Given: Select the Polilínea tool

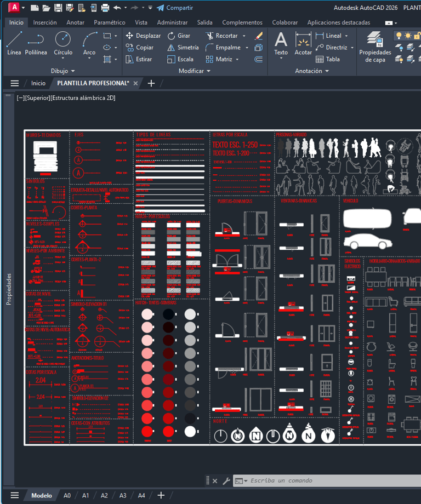Looking at the screenshot, I should tap(36, 43).
